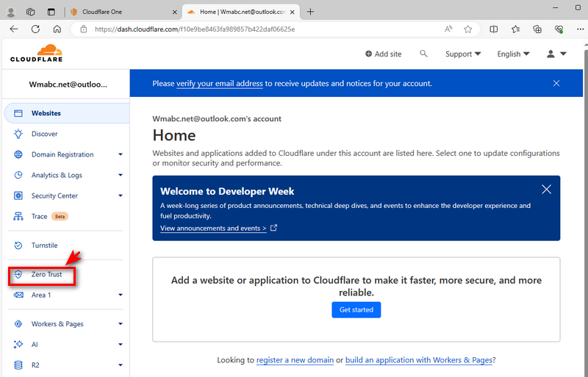The image size is (588, 377).
Task: Open build an application with Workers & Pages link
Action: [418, 360]
